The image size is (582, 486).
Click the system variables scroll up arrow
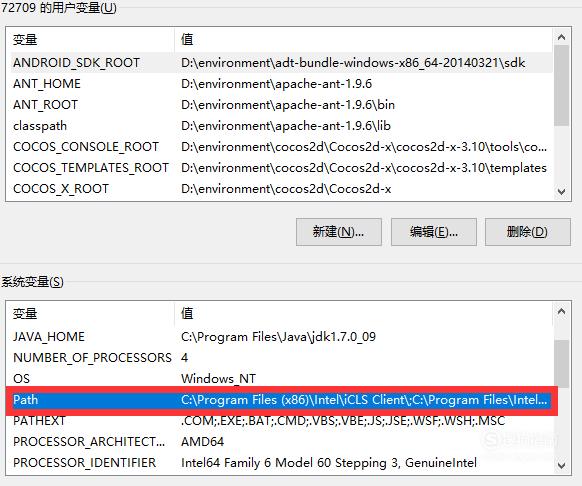[562, 311]
